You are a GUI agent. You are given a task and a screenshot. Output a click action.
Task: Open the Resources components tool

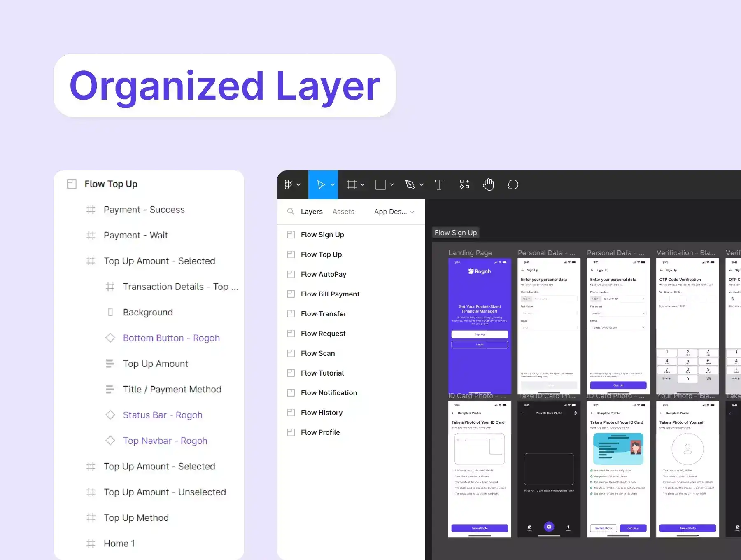(464, 184)
